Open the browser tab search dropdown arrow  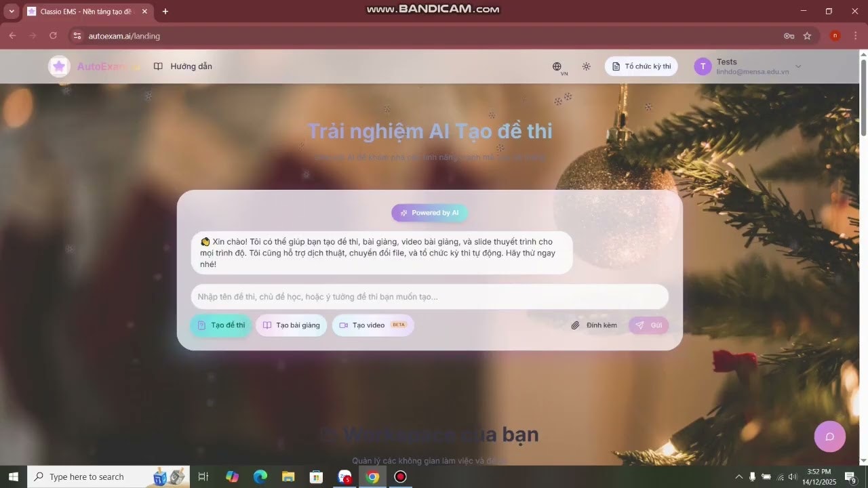[x=11, y=11]
